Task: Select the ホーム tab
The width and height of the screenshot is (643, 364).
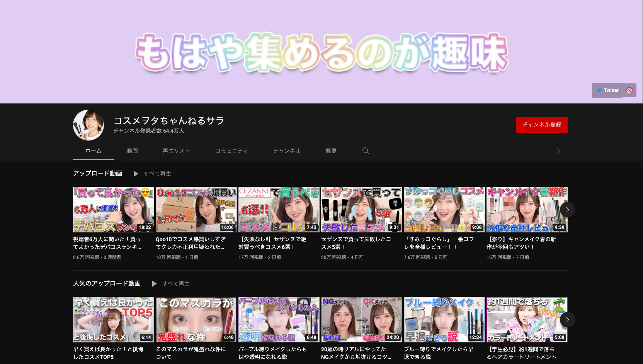Action: pyautogui.click(x=94, y=151)
